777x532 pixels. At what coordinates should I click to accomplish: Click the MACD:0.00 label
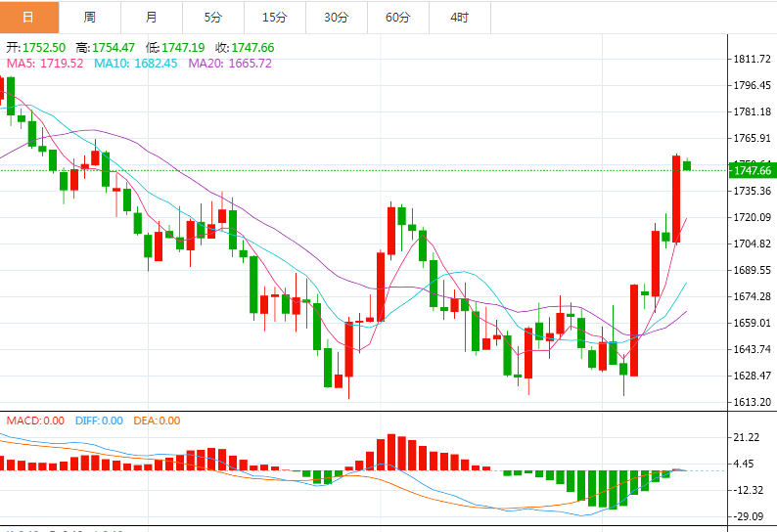click(x=35, y=421)
